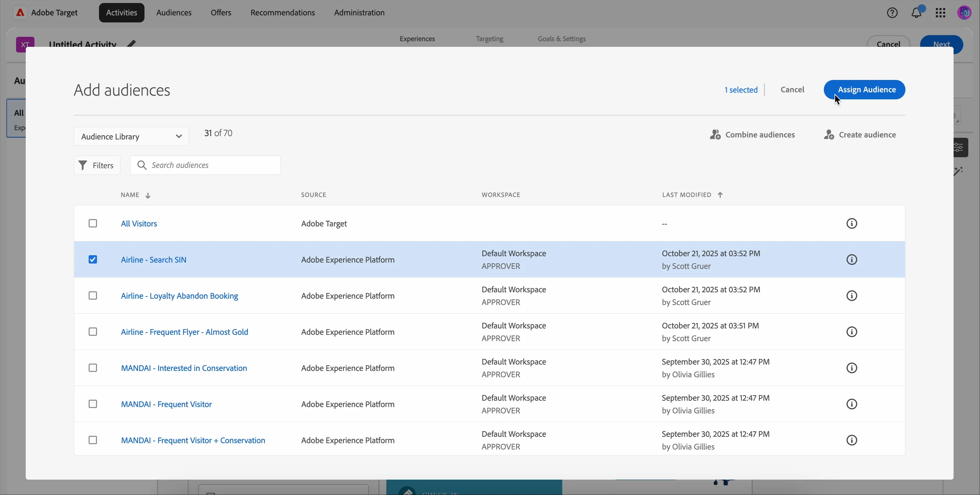Viewport: 980px width, 495px height.
Task: Show info for Airline - Loyalty Abandon Booking
Action: tap(852, 296)
